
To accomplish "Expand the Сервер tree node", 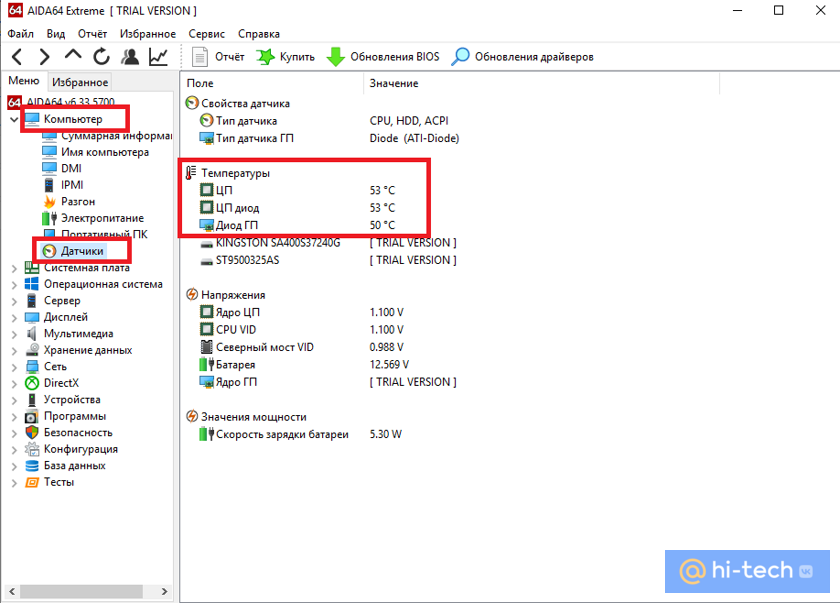I will [14, 301].
